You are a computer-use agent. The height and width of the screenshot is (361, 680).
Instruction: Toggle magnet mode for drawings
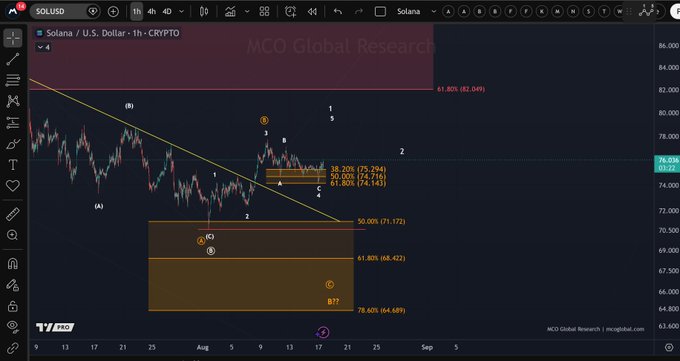pyautogui.click(x=13, y=264)
